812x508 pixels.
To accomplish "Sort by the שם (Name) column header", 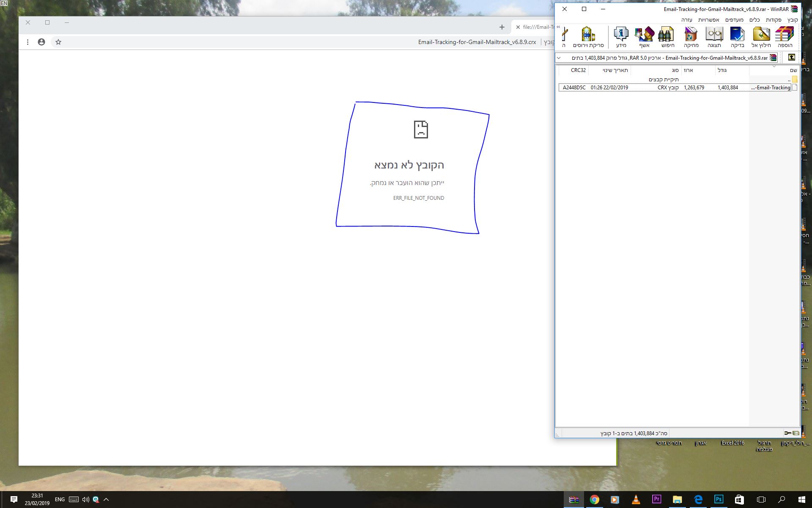I will pos(774,70).
